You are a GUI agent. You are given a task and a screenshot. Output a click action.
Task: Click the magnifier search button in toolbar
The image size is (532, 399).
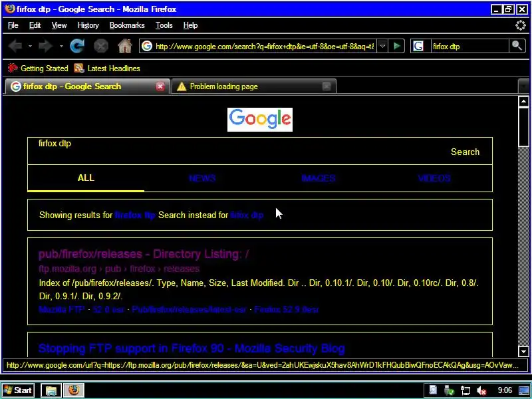pyautogui.click(x=517, y=46)
